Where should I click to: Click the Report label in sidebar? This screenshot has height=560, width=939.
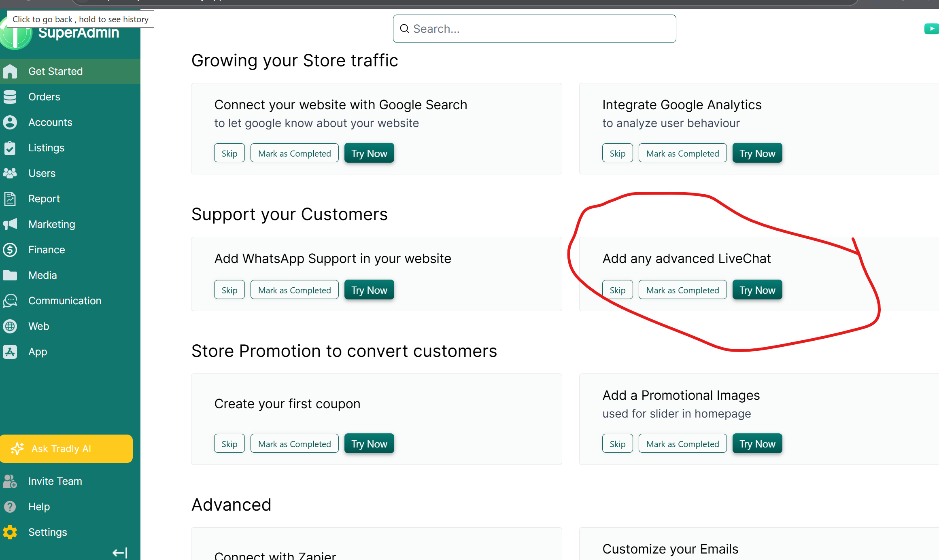(44, 199)
